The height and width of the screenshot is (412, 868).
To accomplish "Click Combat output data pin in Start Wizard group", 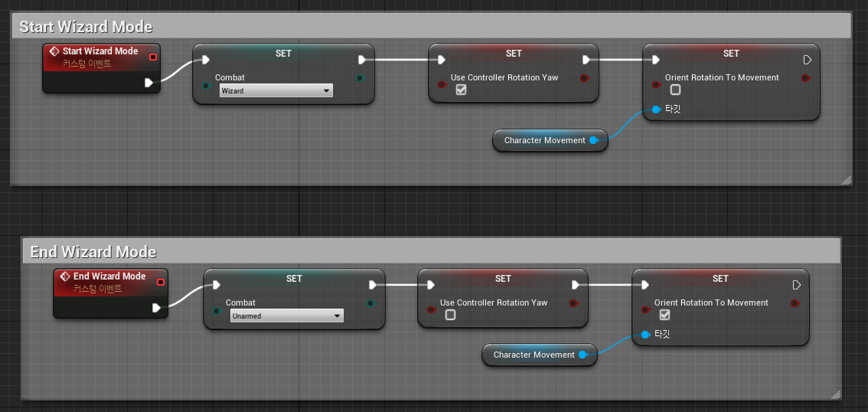I will pos(361,78).
